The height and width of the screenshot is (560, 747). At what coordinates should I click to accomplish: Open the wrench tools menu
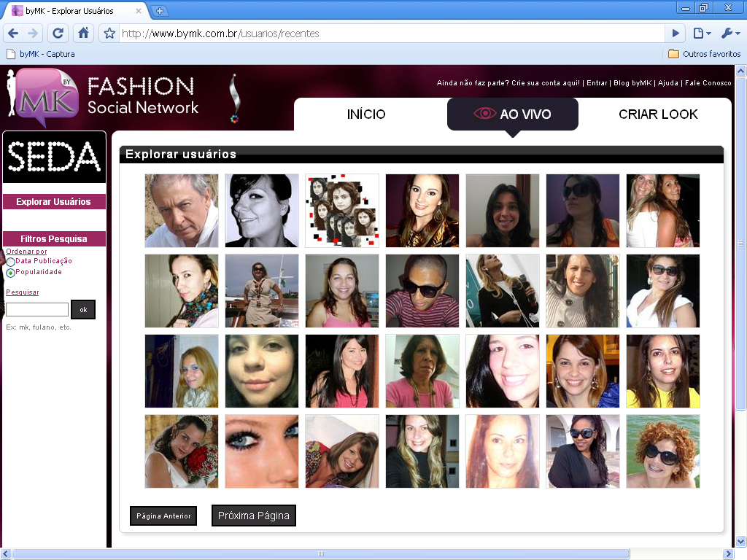point(730,34)
